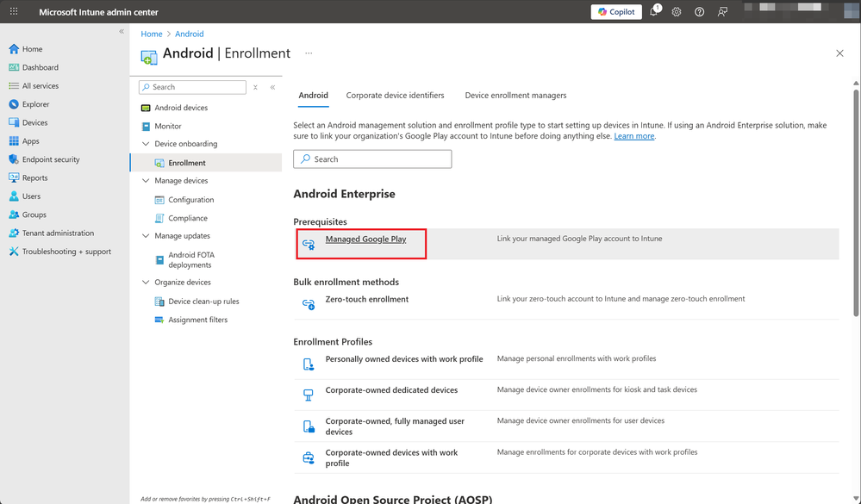Click the Help question mark icon

click(x=699, y=12)
